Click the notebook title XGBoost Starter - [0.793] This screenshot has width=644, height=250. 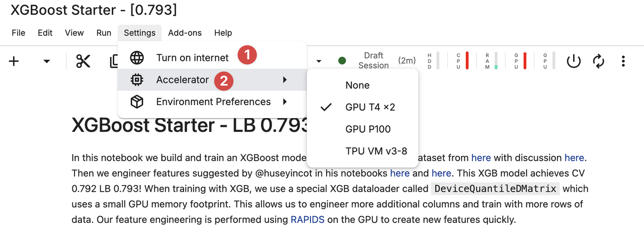coord(94,10)
